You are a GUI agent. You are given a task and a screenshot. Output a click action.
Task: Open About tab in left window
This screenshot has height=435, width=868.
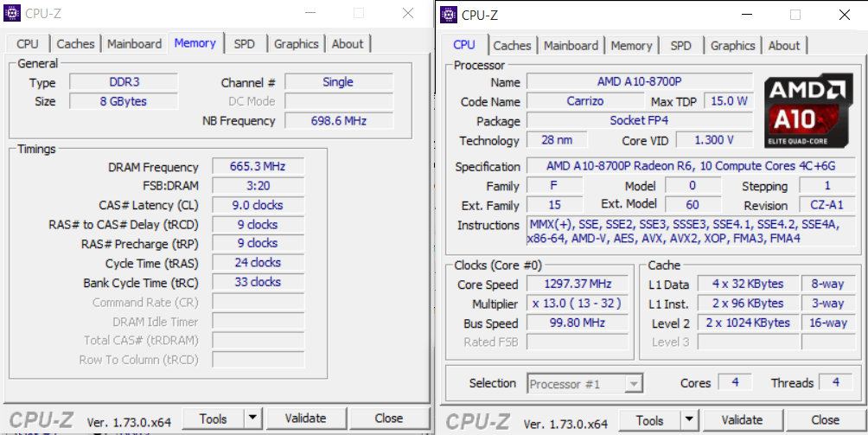348,44
